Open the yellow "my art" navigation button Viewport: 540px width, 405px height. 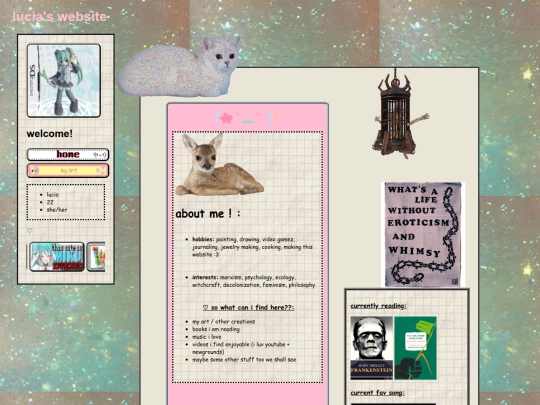(x=68, y=170)
